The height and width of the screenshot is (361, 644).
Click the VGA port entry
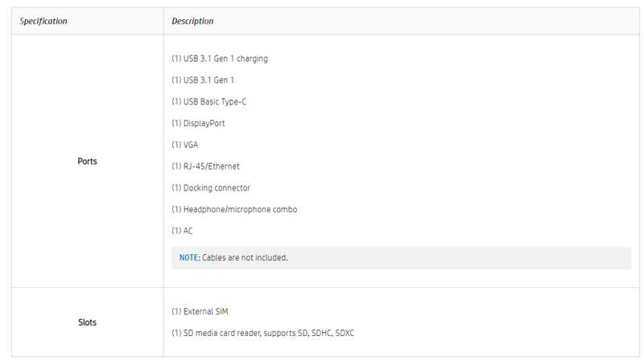tap(185, 145)
